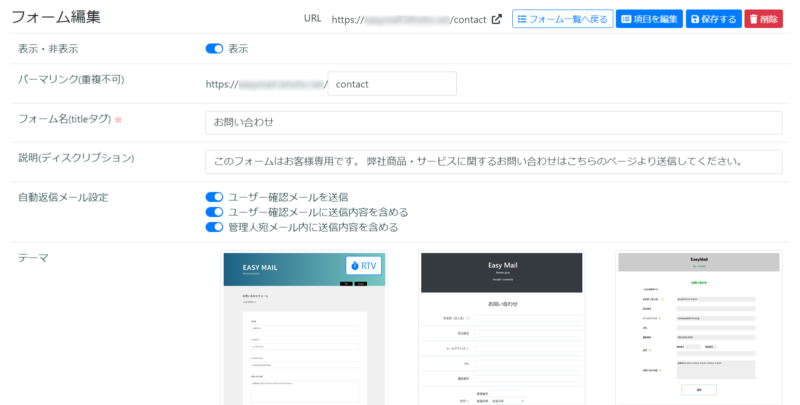
Task: Click the table icon in 項目を編集
Action: 626,19
